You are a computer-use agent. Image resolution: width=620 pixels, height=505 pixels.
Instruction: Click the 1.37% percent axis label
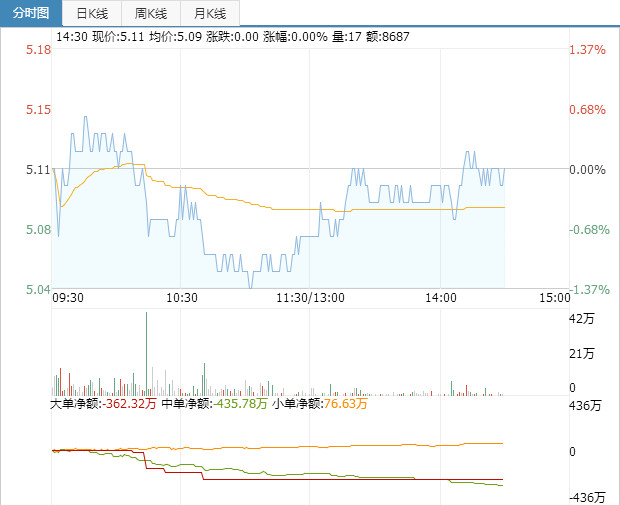[x=587, y=50]
